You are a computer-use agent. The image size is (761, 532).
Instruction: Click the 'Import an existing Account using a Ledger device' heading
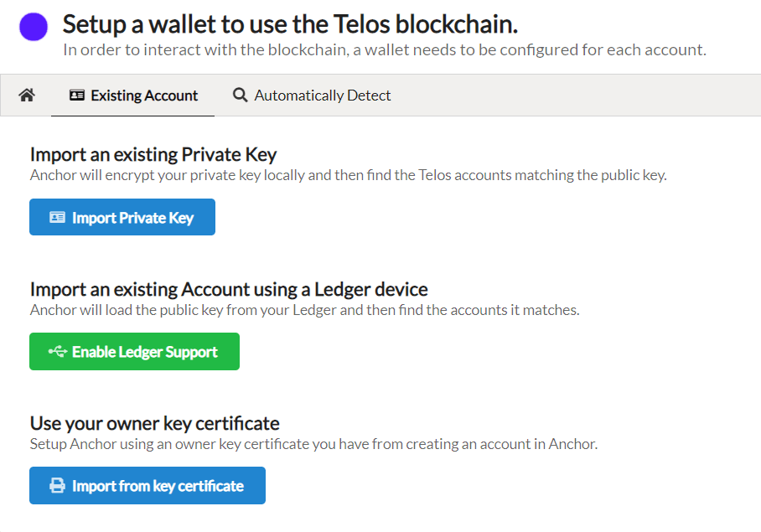click(229, 290)
